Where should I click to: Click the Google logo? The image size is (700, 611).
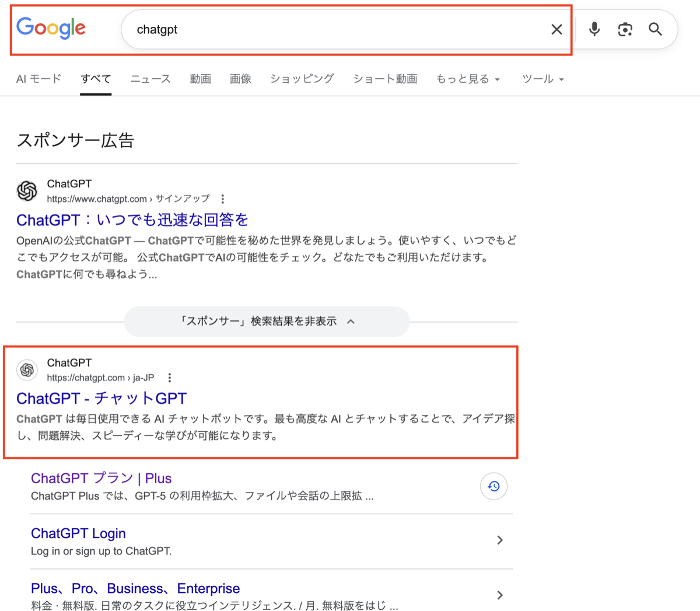point(51,29)
